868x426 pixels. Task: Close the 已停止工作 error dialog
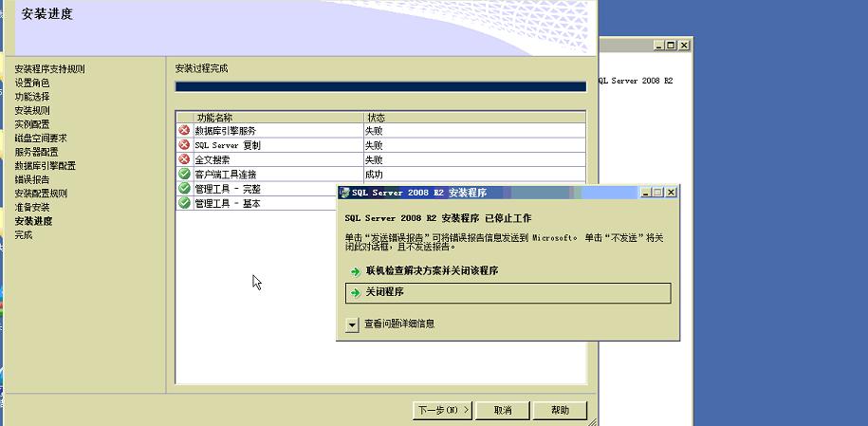click(671, 193)
